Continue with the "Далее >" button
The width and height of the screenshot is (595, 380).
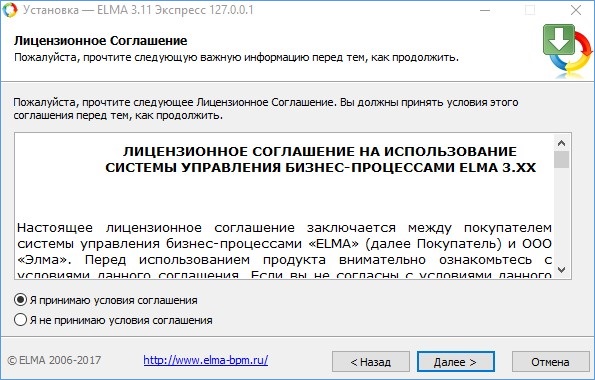coord(456,362)
